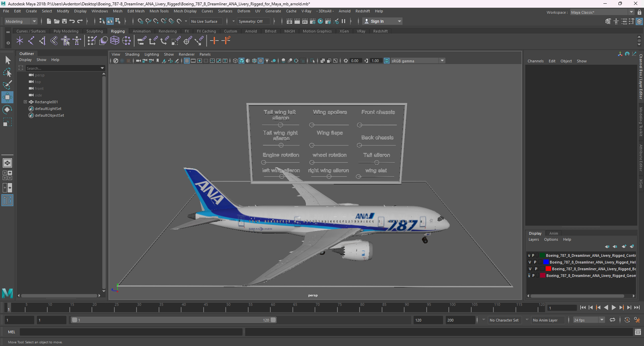Open the Modeling menu set dropdown
This screenshot has height=346, width=644.
(21, 21)
